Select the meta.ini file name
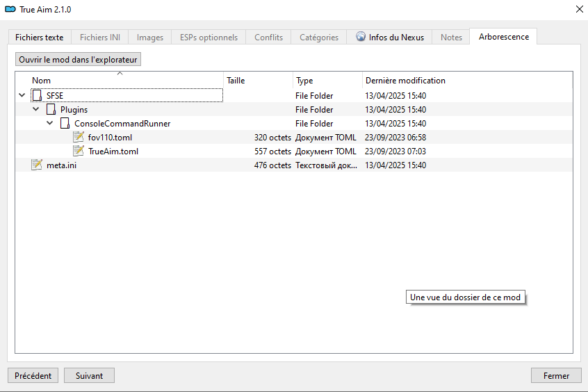This screenshot has height=392, width=588. pyautogui.click(x=61, y=165)
